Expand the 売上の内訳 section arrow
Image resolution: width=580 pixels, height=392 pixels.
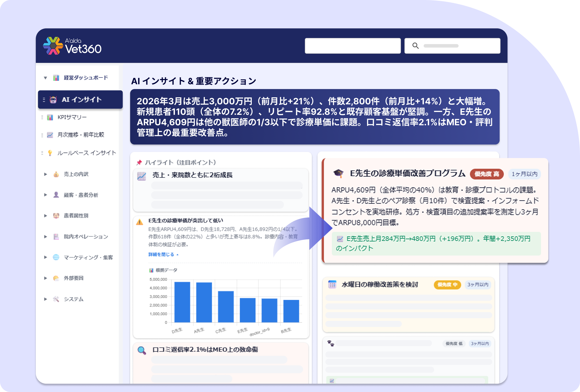pos(45,174)
